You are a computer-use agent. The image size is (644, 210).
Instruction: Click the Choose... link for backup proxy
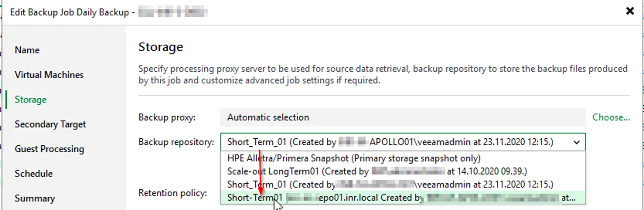coord(611,118)
